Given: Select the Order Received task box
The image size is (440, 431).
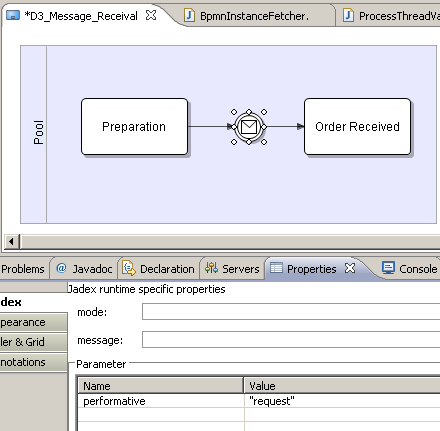Looking at the screenshot, I should 357,127.
